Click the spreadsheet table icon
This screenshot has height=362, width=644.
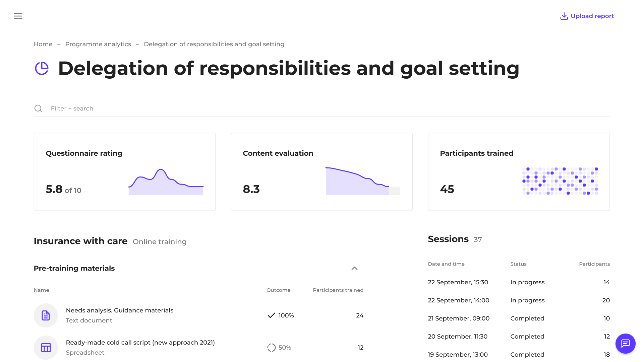[46, 348]
